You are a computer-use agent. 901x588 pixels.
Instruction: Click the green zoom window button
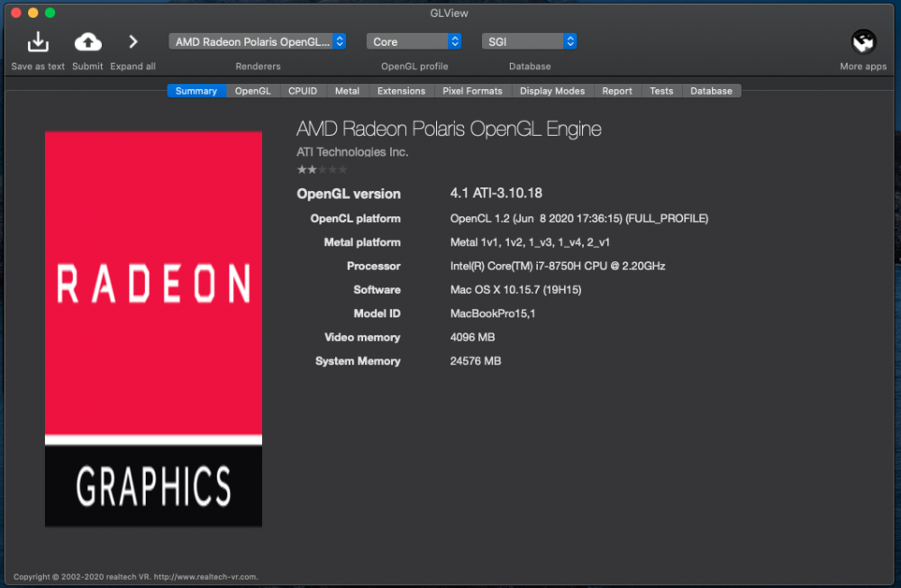tap(50, 13)
